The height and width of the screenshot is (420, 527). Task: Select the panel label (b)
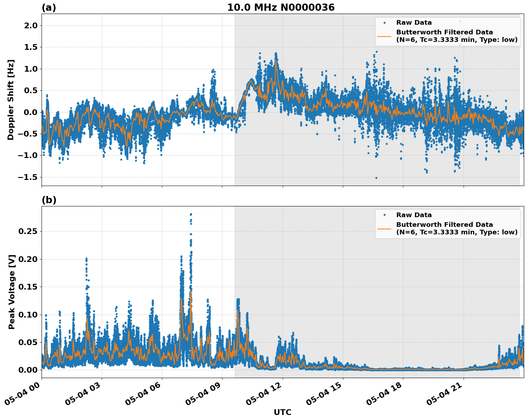pos(49,200)
